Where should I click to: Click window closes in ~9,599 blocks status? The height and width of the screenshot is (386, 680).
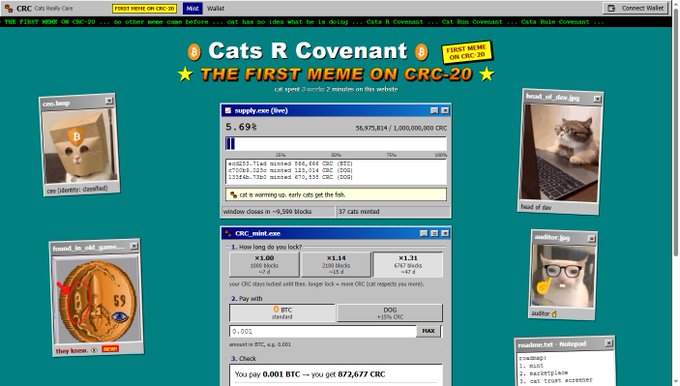click(278, 212)
